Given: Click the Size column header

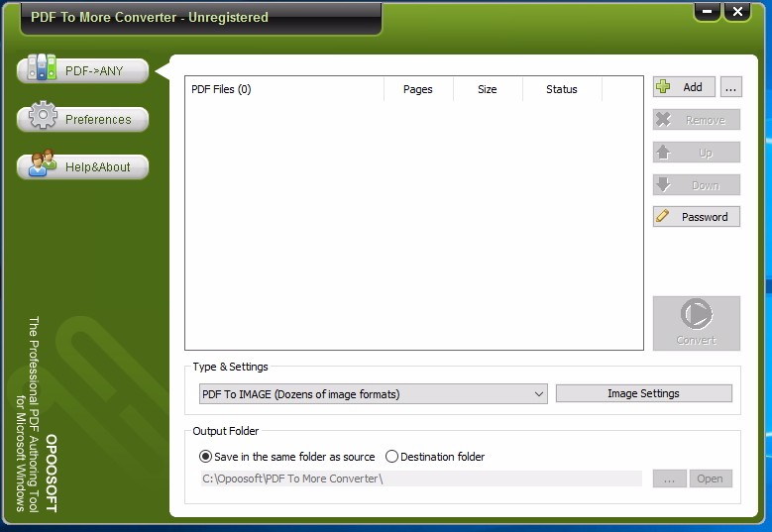Looking at the screenshot, I should [488, 89].
